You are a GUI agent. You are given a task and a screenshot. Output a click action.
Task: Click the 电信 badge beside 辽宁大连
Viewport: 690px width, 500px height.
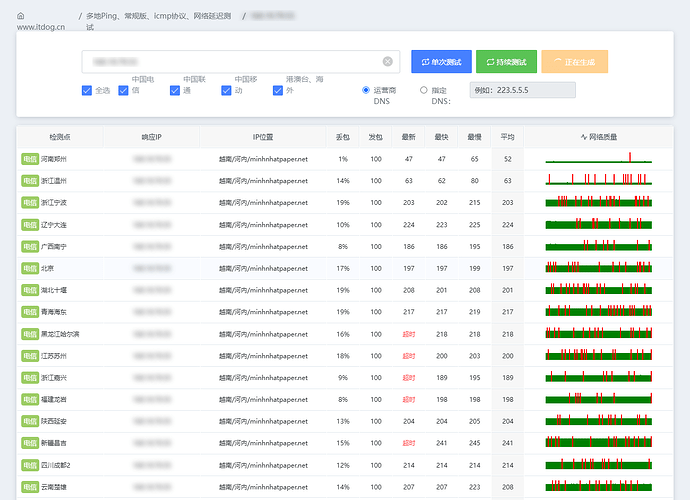(30, 225)
